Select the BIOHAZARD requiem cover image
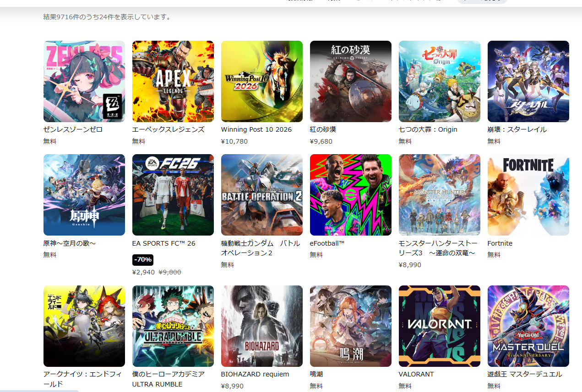The width and height of the screenshot is (582, 392). pos(262,326)
